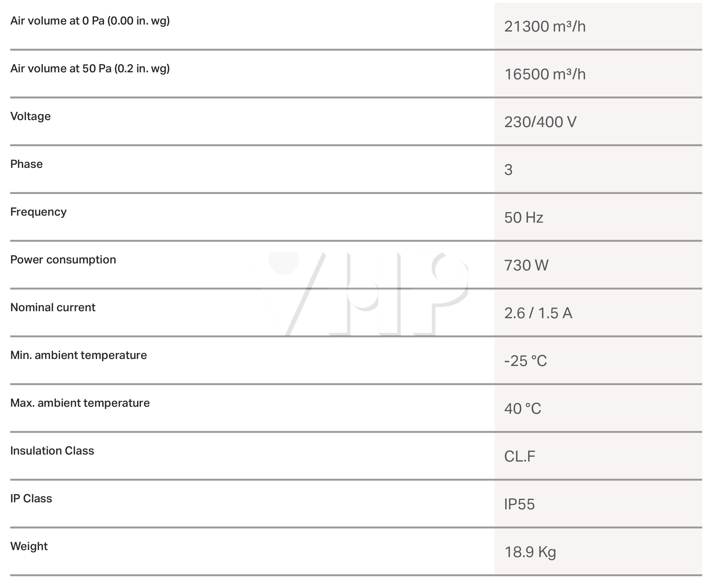Click the Nominal current label
The image size is (713, 588).
point(53,307)
